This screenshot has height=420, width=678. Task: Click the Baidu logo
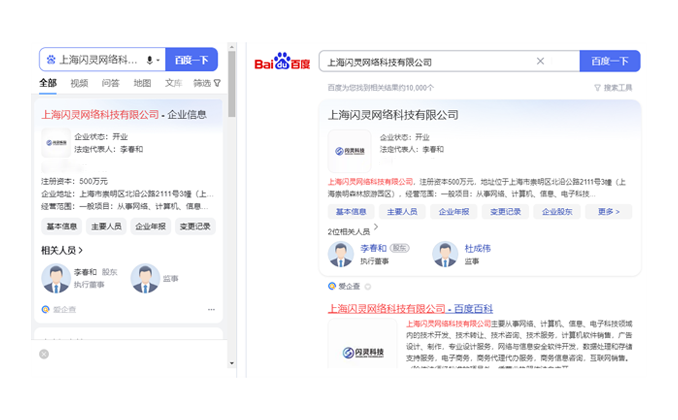tap(282, 61)
